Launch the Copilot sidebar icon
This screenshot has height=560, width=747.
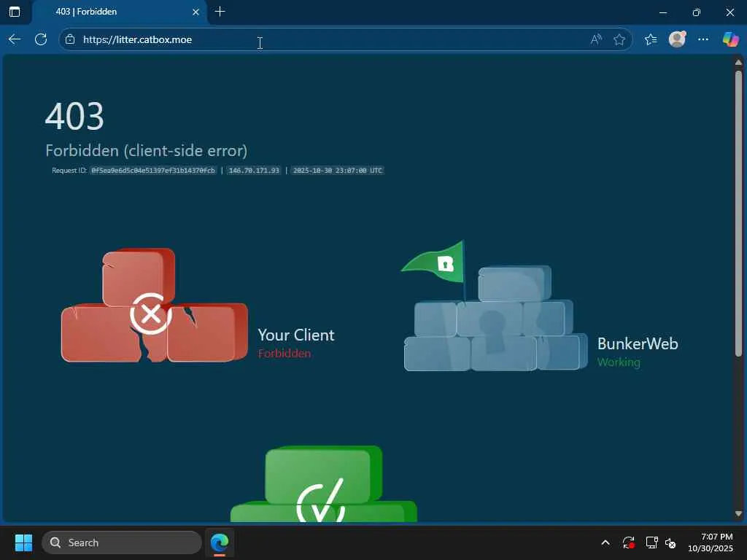[x=730, y=39]
